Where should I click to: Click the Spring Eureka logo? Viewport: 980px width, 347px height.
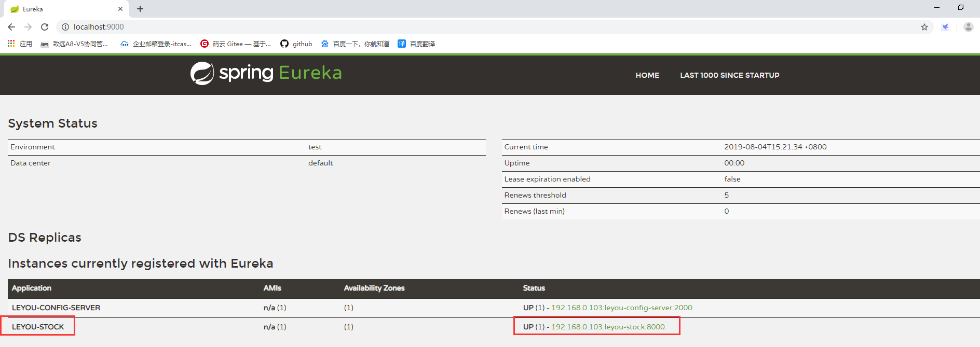click(266, 73)
